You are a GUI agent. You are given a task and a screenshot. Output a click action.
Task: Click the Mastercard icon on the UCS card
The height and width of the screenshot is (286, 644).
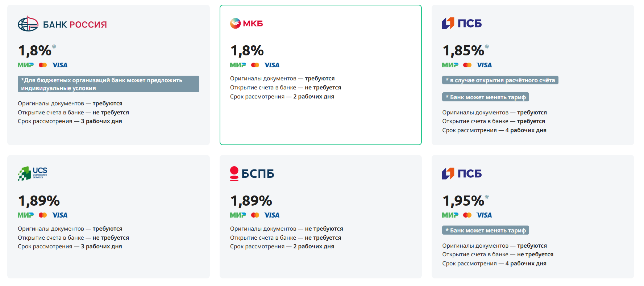pyautogui.click(x=43, y=215)
